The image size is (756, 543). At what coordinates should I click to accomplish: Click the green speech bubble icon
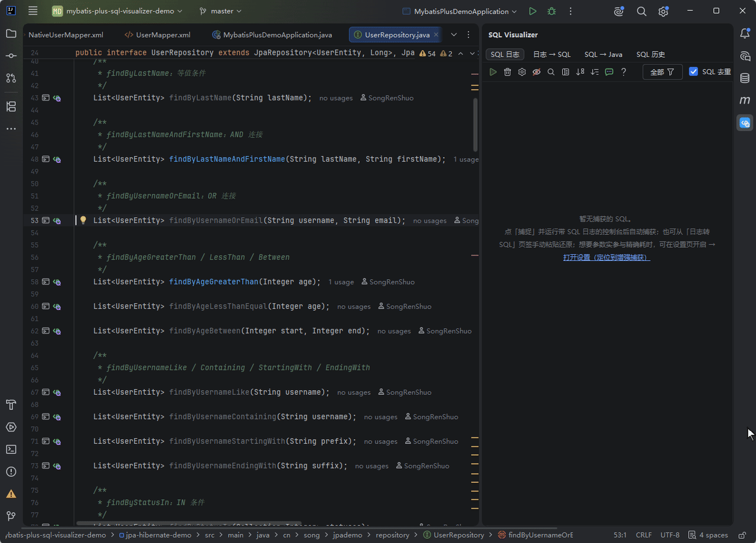coord(609,72)
